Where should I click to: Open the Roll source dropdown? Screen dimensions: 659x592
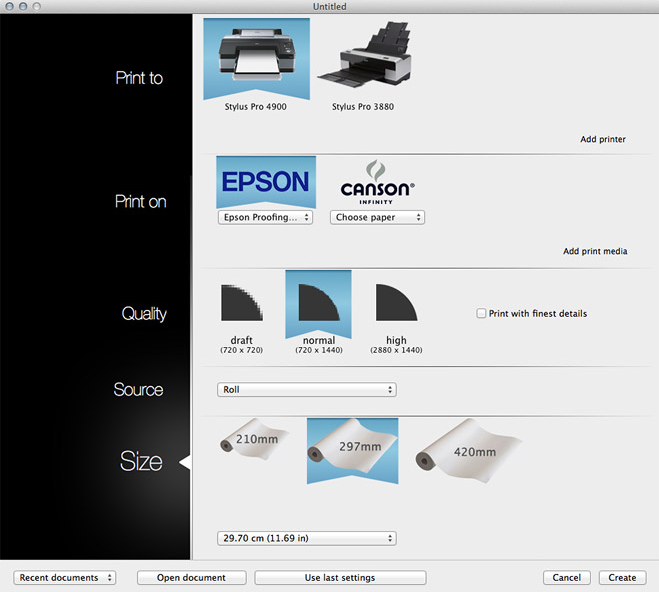[x=306, y=390]
